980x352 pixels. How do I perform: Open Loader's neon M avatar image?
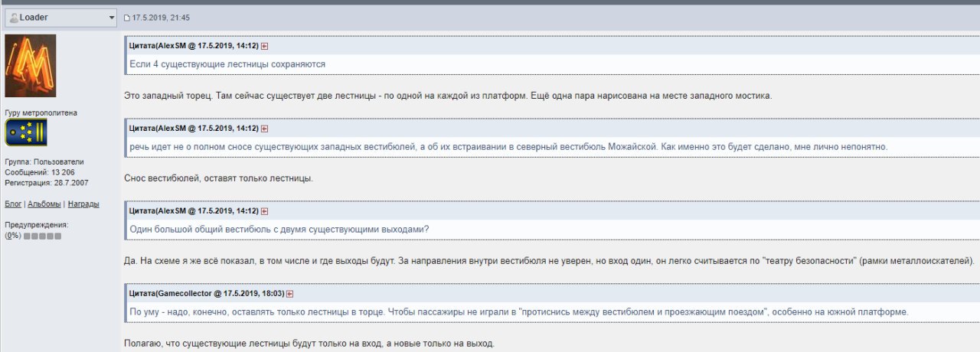coord(31,65)
